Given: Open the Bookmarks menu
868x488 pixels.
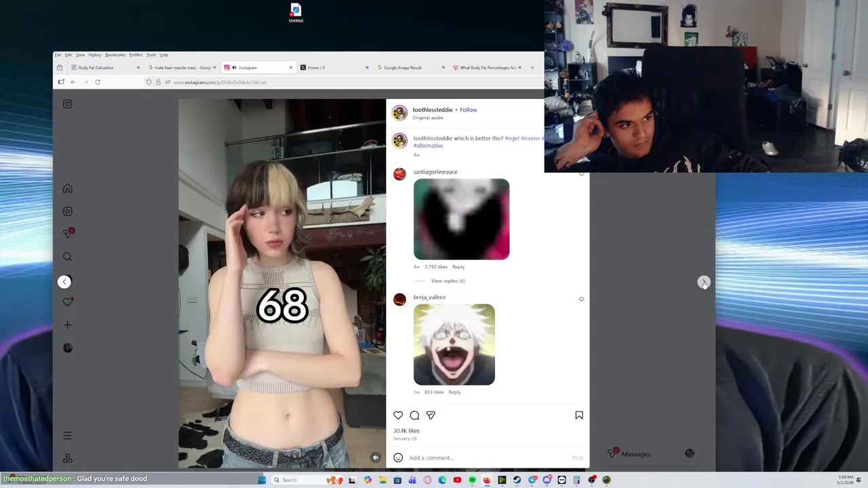Looking at the screenshot, I should coord(115,55).
